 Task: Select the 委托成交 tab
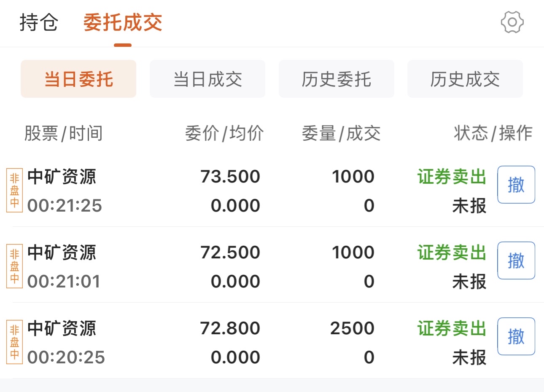122,22
